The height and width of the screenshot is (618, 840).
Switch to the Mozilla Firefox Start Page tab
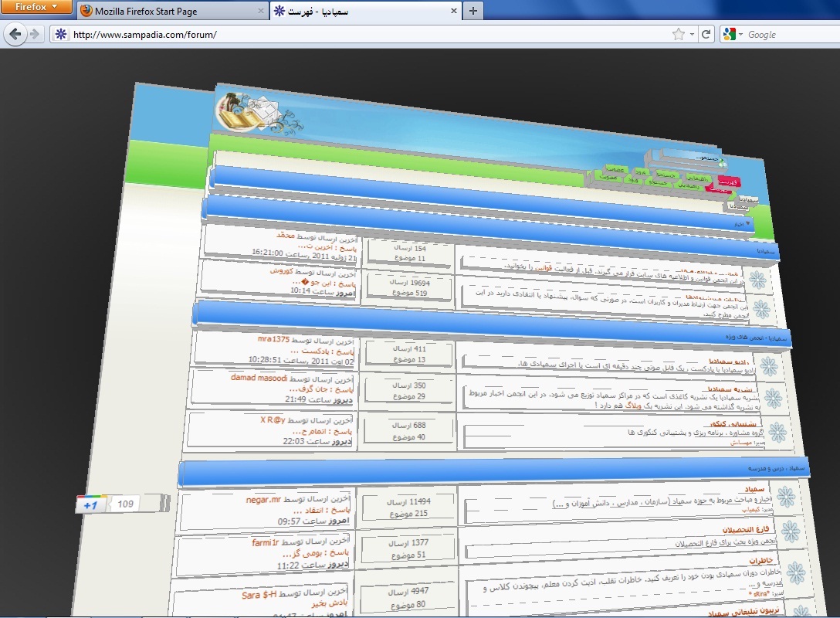(171, 11)
